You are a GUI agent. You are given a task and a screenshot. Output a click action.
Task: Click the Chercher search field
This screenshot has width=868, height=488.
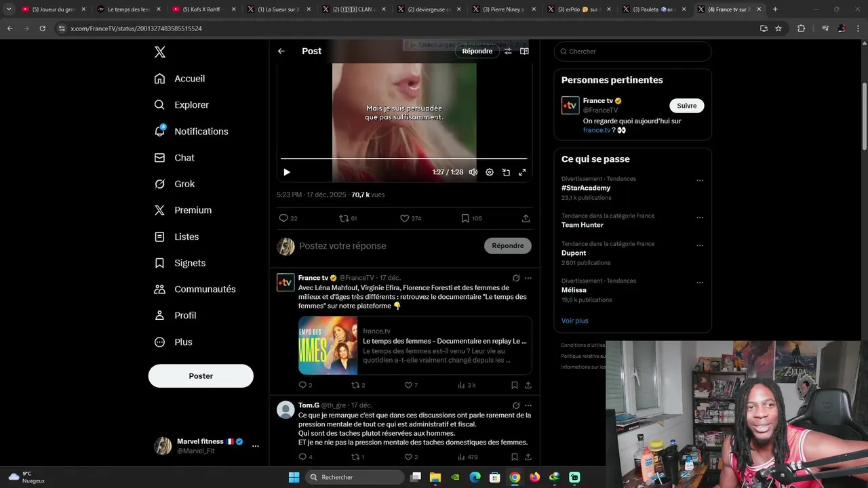point(633,52)
